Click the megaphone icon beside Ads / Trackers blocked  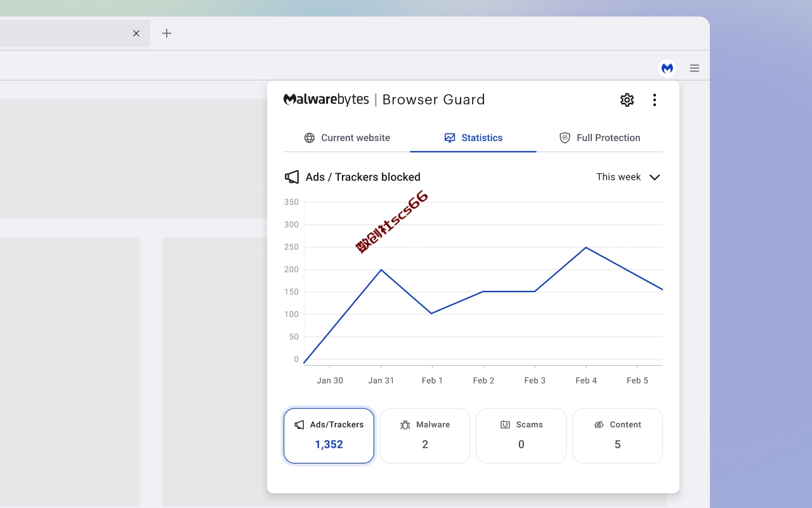292,177
